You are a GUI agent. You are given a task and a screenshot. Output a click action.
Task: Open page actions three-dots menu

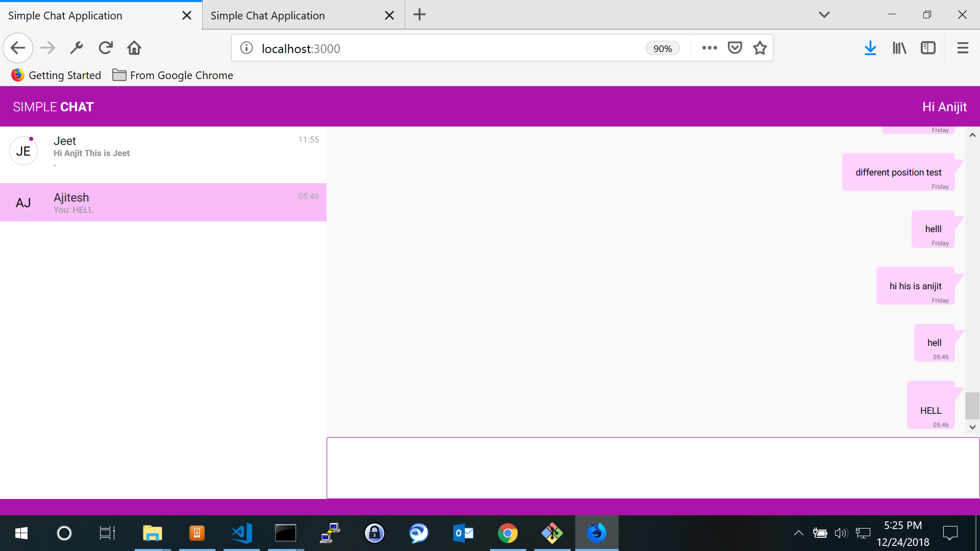709,48
